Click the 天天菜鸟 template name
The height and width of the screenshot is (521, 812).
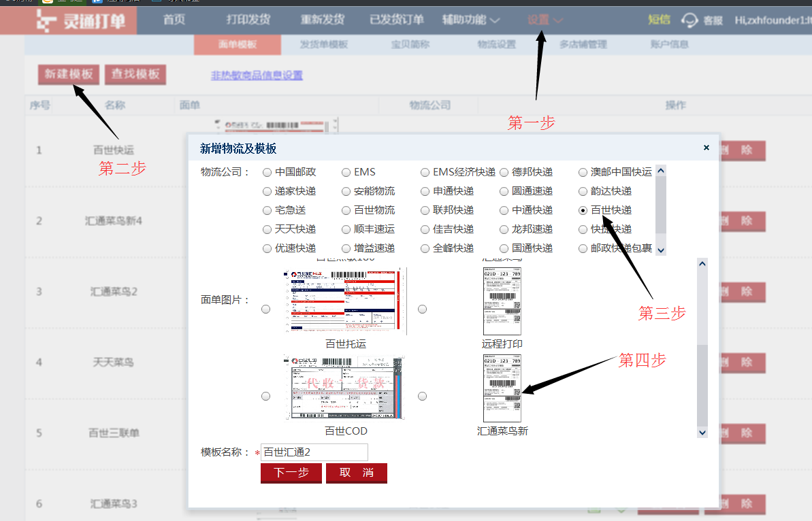pos(114,363)
